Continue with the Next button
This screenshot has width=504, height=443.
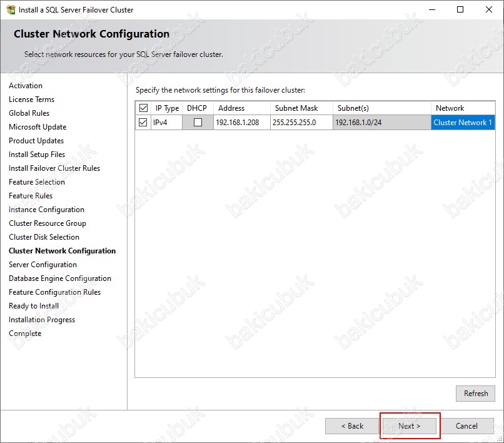409,426
